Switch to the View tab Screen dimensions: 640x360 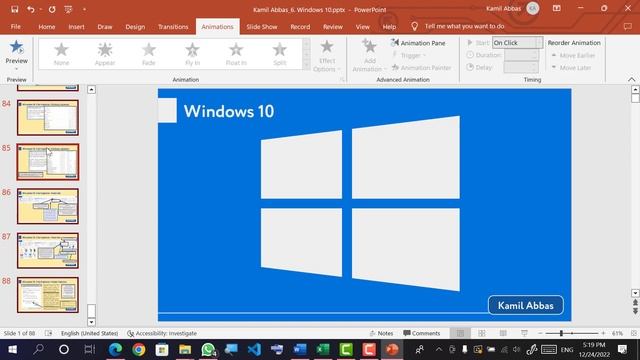362,27
